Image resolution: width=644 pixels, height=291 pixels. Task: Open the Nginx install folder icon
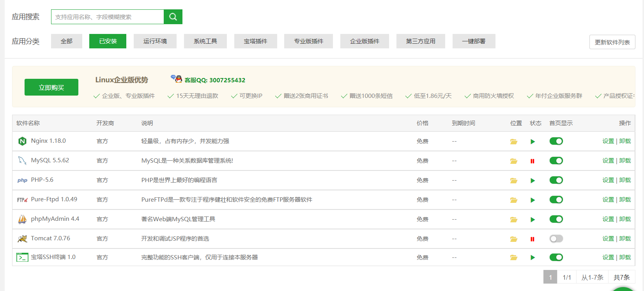514,142
